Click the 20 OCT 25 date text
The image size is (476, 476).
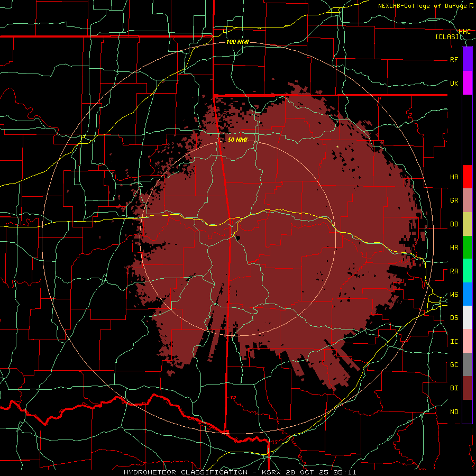point(307,472)
